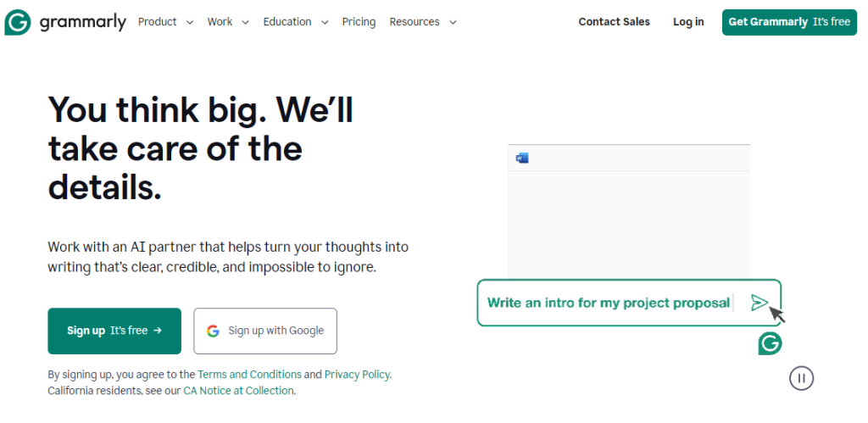Screen dimensions: 868x423
Task: Pause the animation with the pause button
Action: (x=801, y=378)
